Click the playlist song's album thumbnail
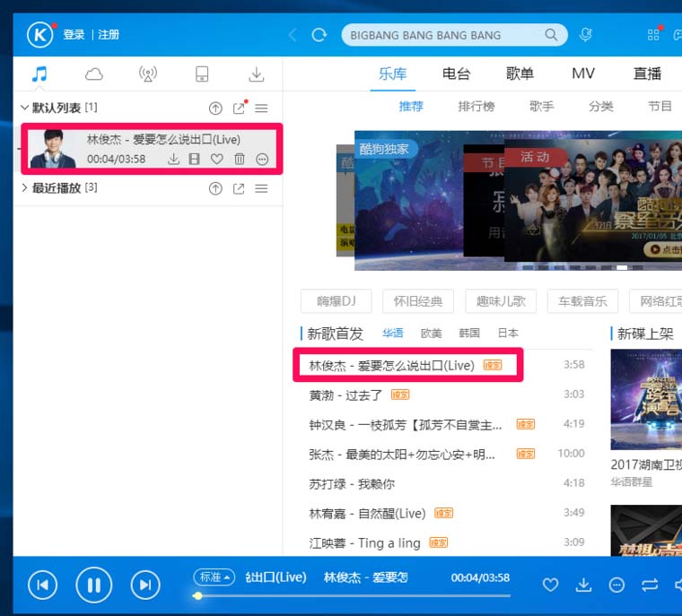 point(53,149)
